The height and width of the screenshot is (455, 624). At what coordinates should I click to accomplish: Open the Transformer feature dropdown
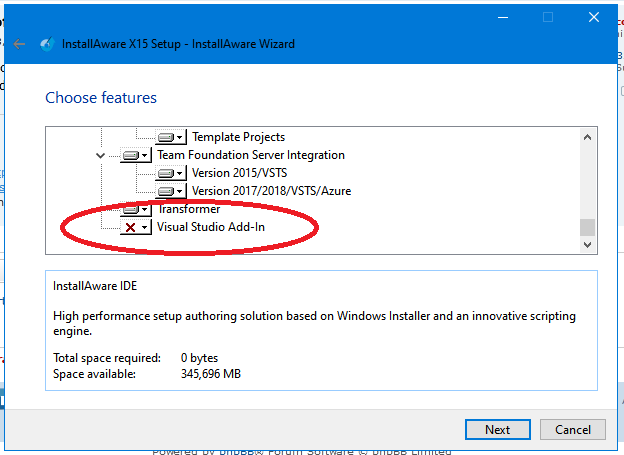pos(136,209)
